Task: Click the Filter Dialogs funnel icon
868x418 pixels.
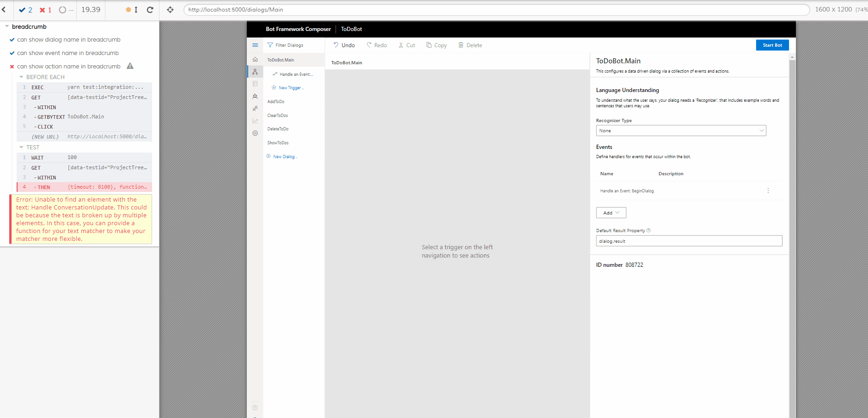Action: 270,45
